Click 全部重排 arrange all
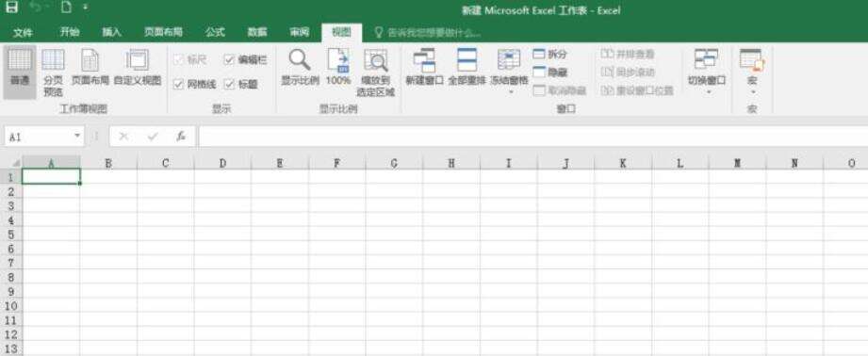Screen dimensions: 868x356 (x=467, y=68)
